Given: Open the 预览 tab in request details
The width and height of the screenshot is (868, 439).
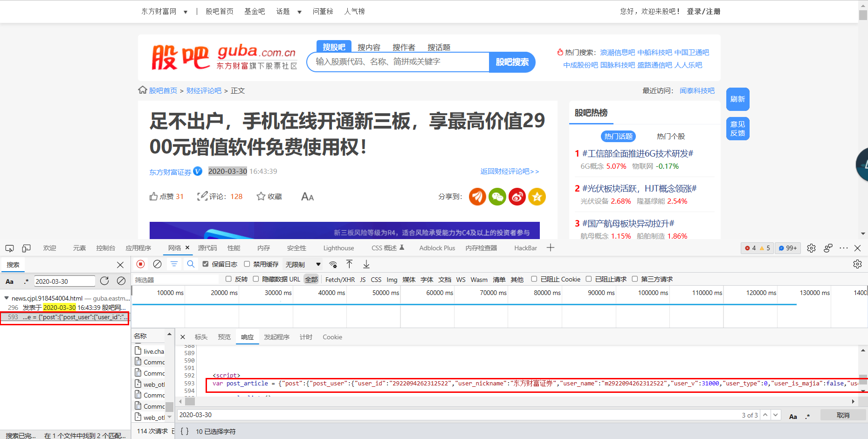Looking at the screenshot, I should (224, 337).
